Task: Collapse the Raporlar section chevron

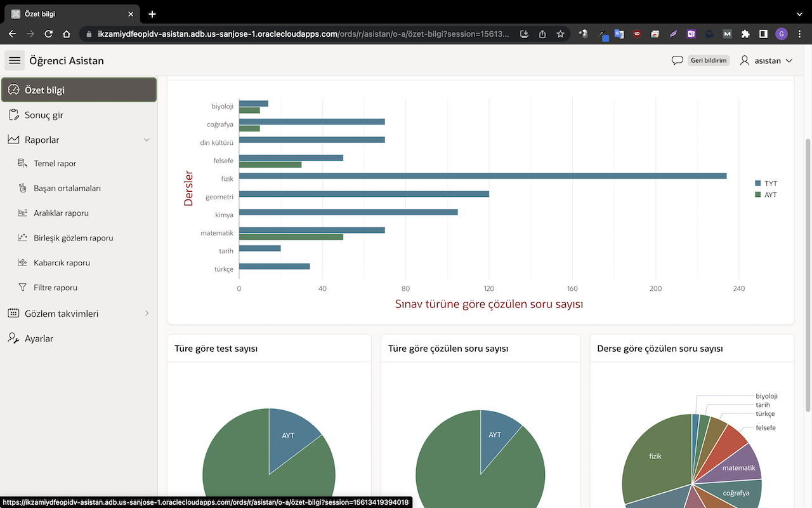Action: [x=147, y=140]
